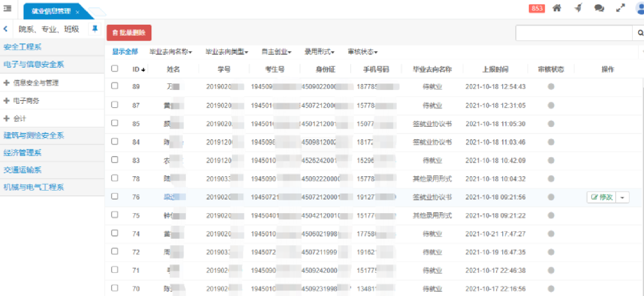Screen dimensions: 644x296
Task: Click the rocket icon in top bar
Action: coord(578,8)
